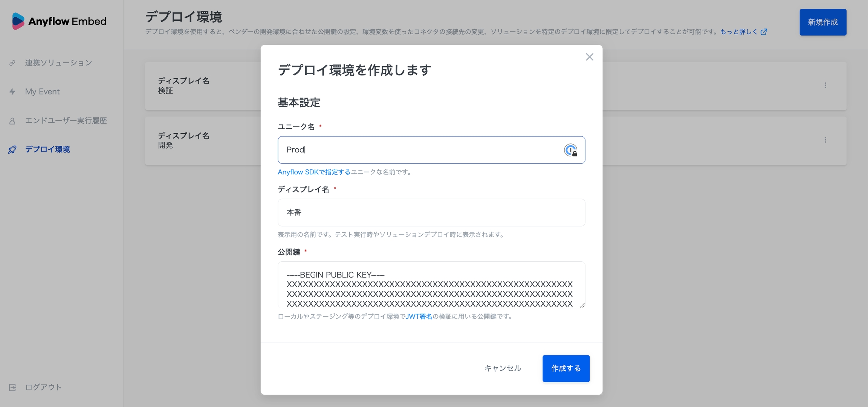The image size is (868, 407).
Task: Go to エンドユーザー実行履歴 page
Action: click(66, 120)
